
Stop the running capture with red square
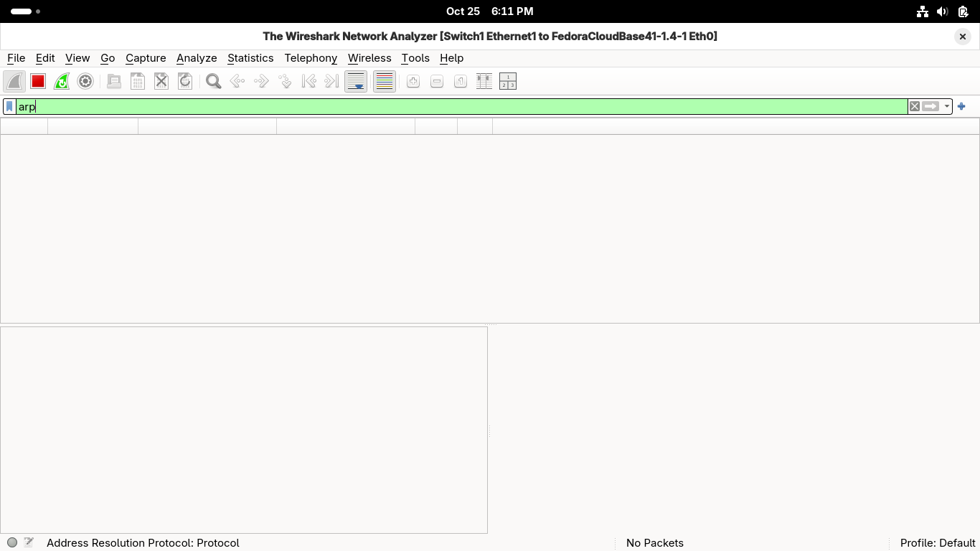pos(38,82)
